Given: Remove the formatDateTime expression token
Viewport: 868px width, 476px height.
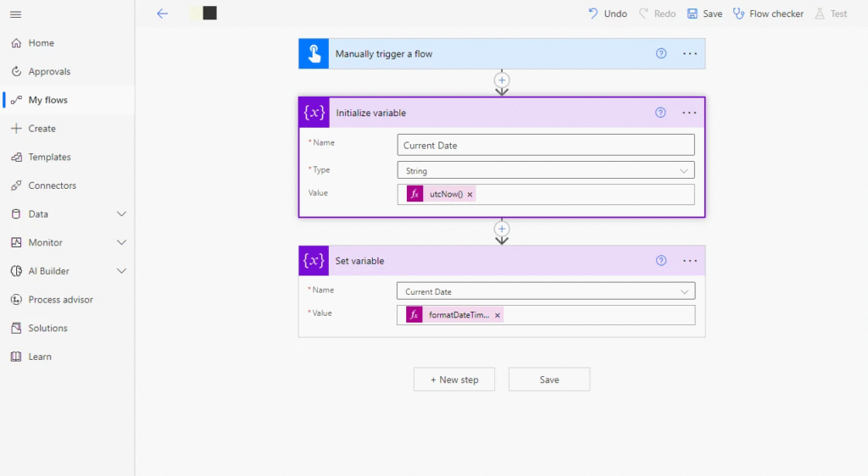Looking at the screenshot, I should coord(498,315).
